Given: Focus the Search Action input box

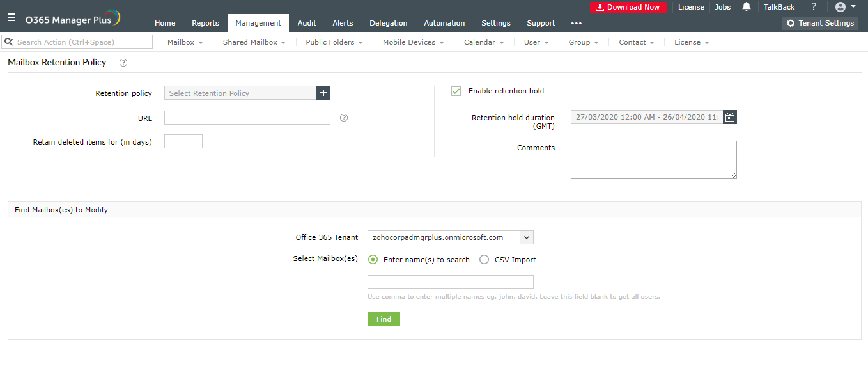Looking at the screenshot, I should coord(77,42).
